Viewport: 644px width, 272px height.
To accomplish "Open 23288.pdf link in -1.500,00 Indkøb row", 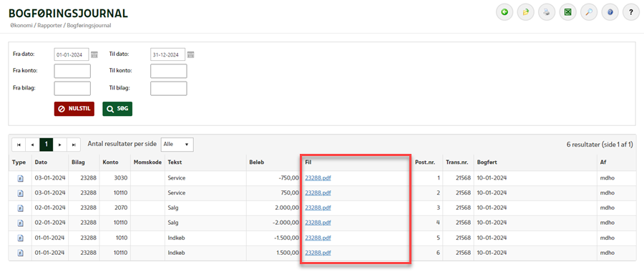I will [x=318, y=238].
